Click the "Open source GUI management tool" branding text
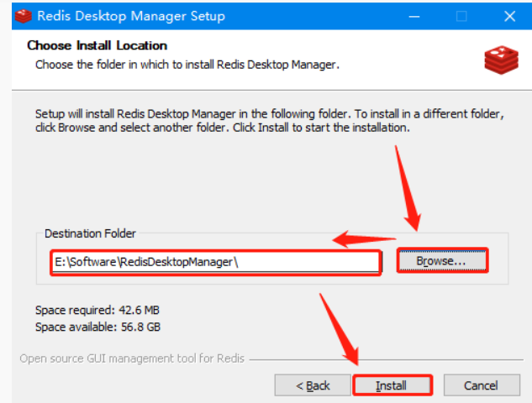 coord(132,359)
